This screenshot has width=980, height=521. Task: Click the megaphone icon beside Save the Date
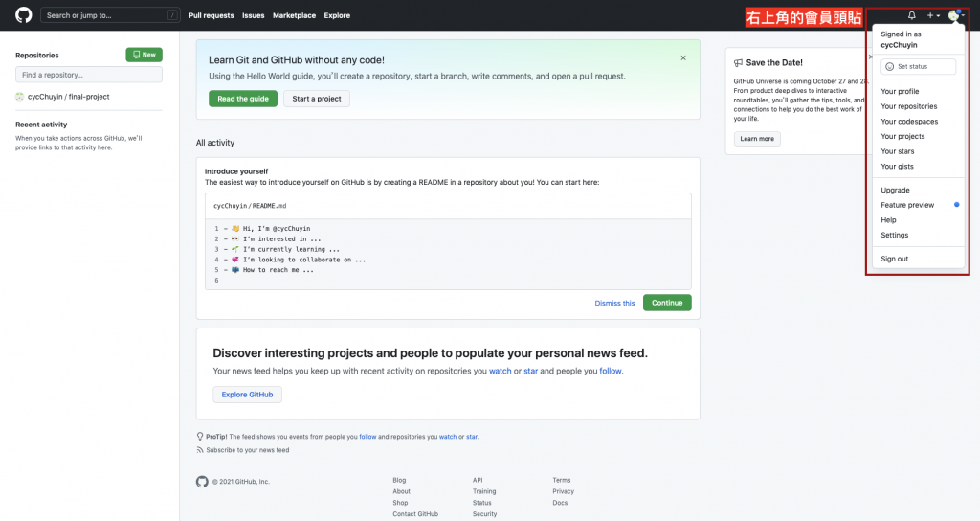coord(738,62)
